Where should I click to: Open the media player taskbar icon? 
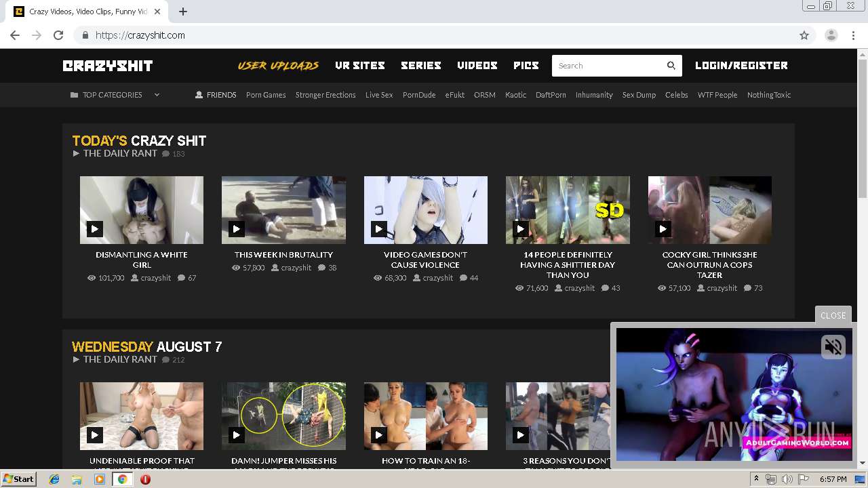click(x=100, y=479)
